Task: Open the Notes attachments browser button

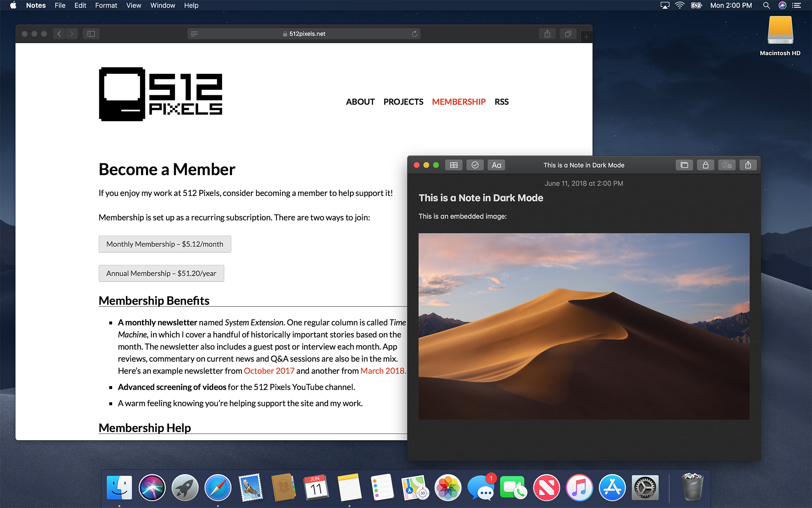Action: coord(684,165)
